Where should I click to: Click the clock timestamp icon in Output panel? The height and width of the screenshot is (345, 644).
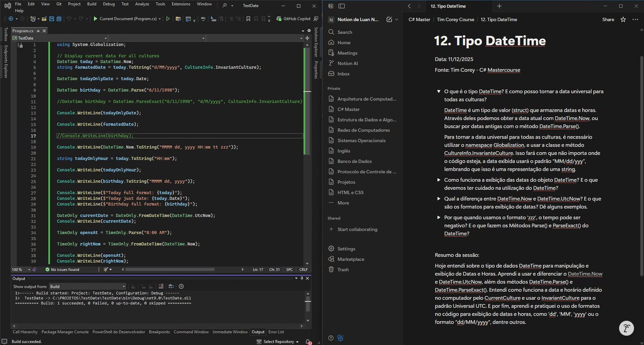pos(181,287)
